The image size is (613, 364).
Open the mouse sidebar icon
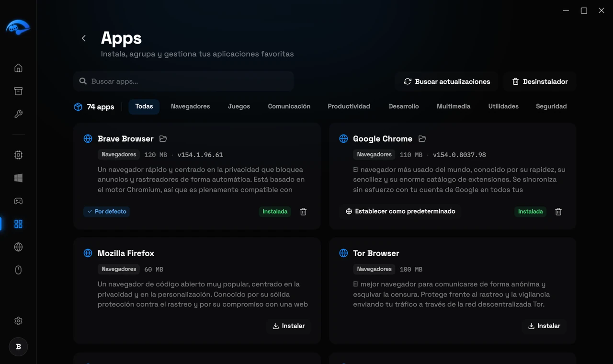(x=18, y=270)
